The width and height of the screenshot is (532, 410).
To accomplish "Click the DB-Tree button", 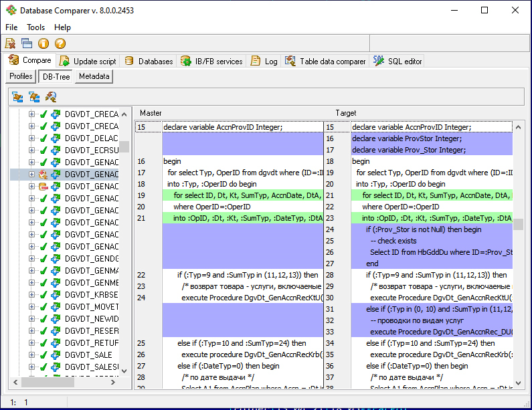I will [x=56, y=77].
